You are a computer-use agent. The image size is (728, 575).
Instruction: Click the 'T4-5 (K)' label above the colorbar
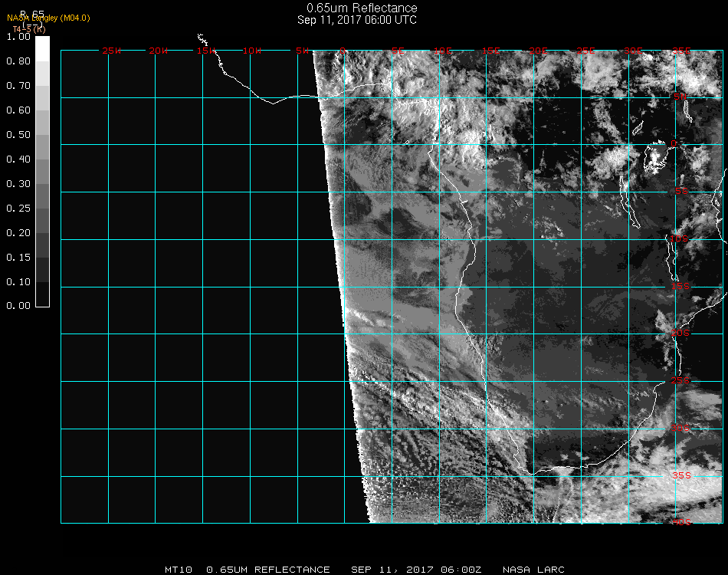tap(29, 29)
